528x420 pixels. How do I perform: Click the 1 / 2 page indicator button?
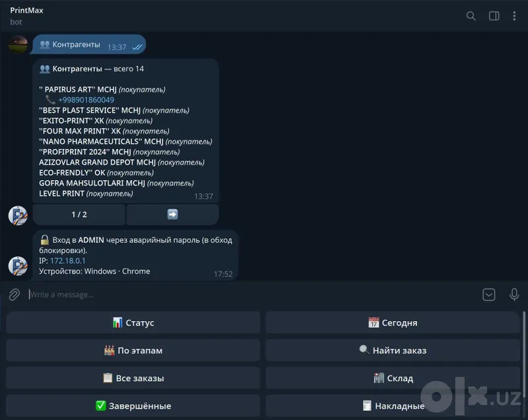coord(79,214)
